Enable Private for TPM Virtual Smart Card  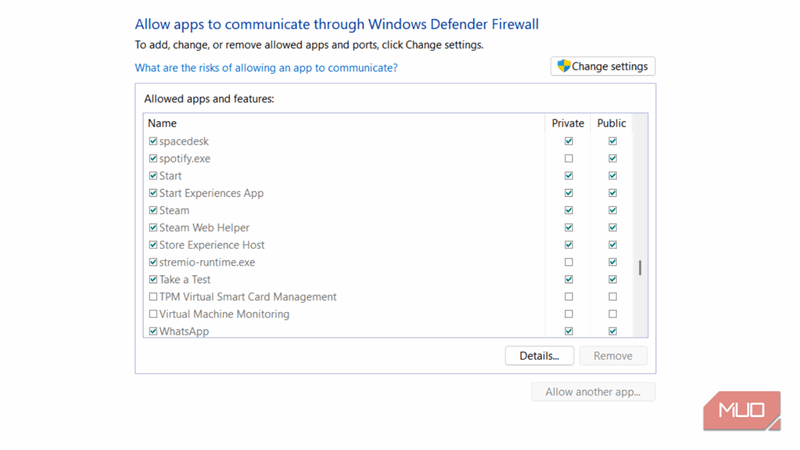pyautogui.click(x=568, y=296)
